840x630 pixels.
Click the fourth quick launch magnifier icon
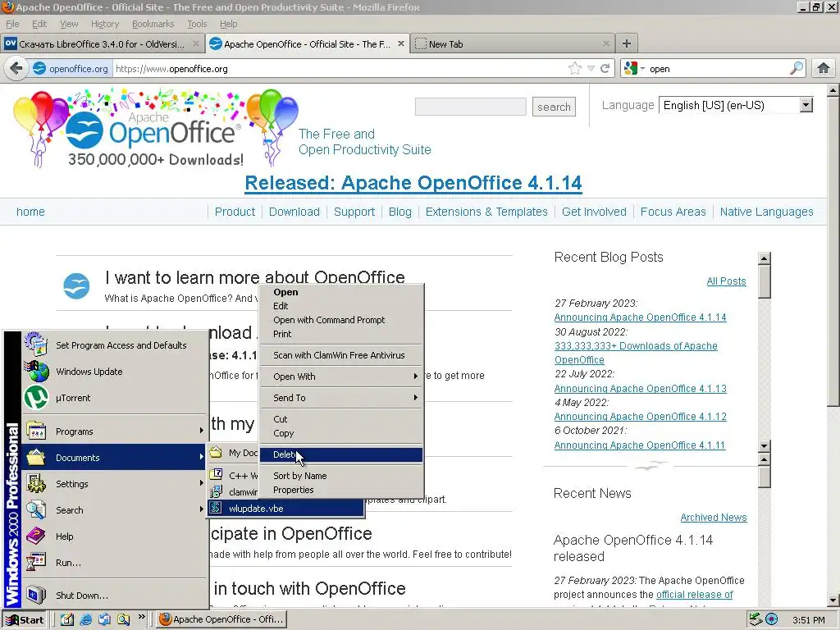pos(123,619)
